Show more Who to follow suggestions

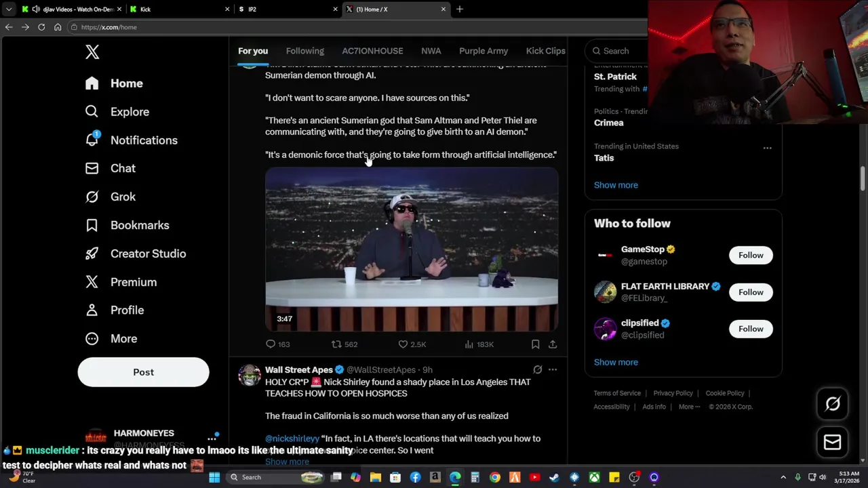(x=616, y=362)
